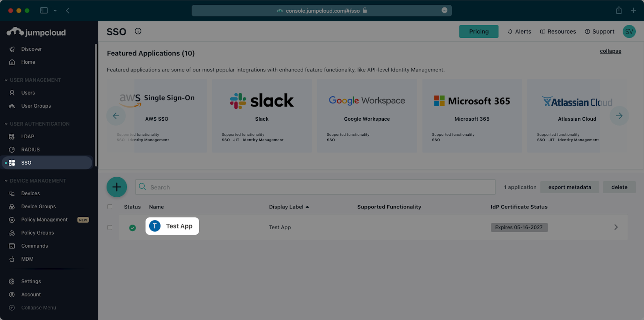Go to Policy Management menu item
644x320 pixels.
44,220
